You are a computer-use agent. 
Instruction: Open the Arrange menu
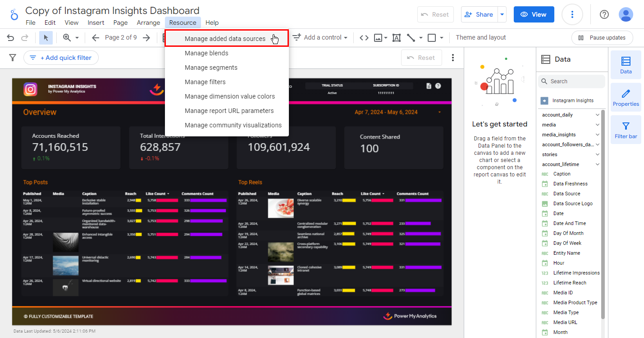pos(148,23)
